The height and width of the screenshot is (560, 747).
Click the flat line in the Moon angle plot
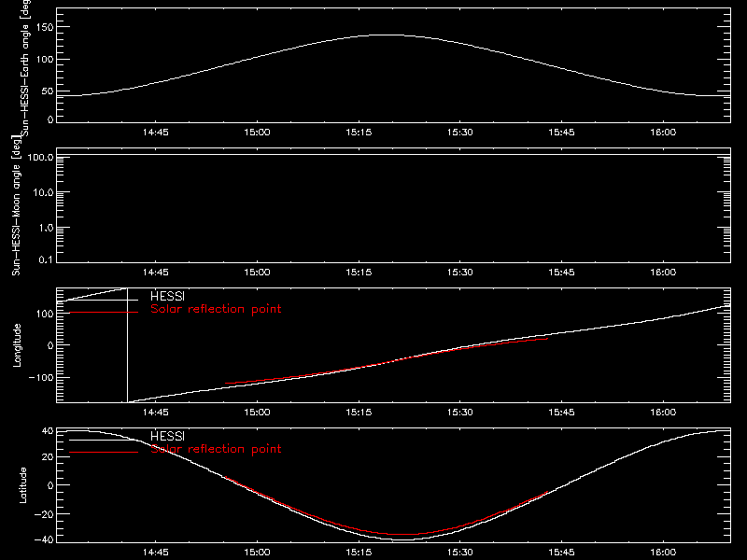pos(393,155)
